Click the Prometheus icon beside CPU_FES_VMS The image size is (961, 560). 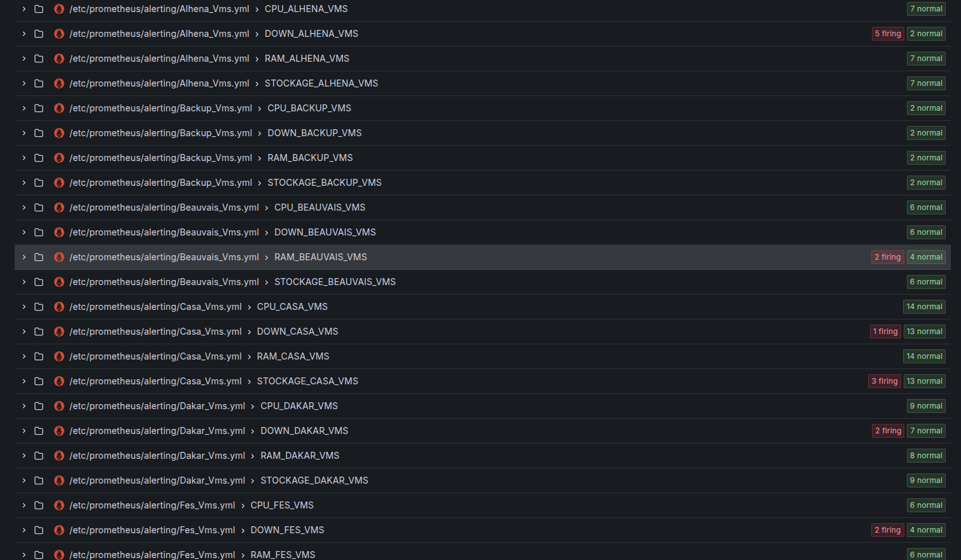pos(59,505)
